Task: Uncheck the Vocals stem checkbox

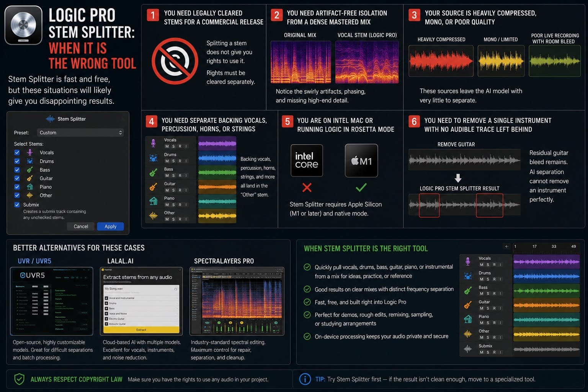Action: tap(17, 152)
